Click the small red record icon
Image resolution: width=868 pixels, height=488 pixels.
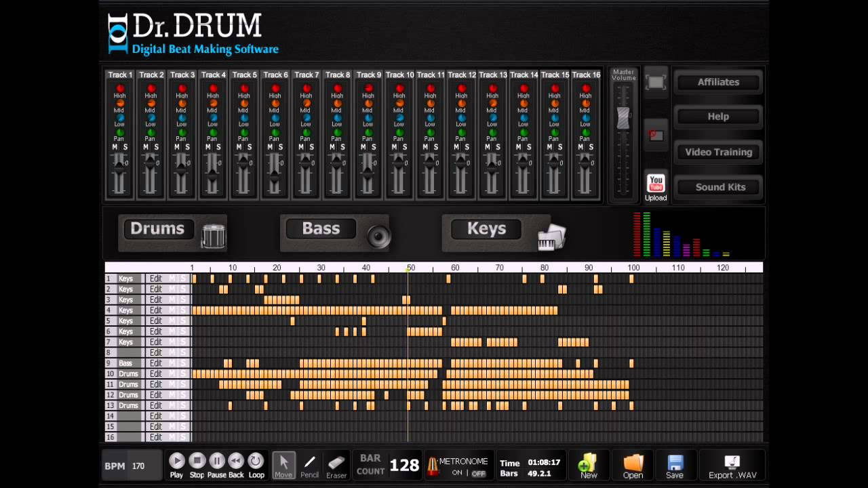point(655,135)
